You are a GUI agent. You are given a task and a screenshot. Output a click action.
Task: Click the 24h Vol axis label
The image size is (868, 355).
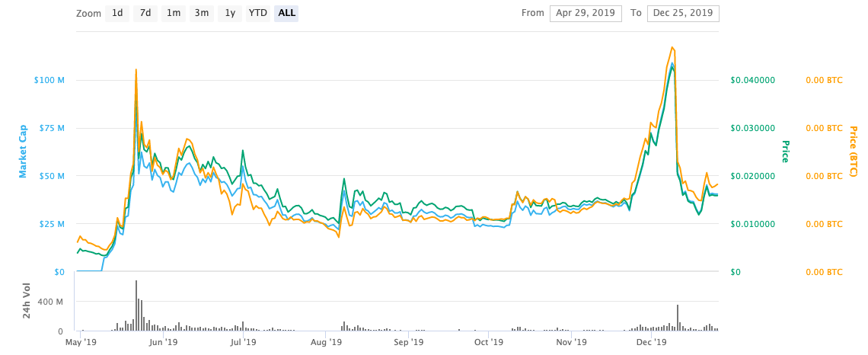(x=27, y=300)
